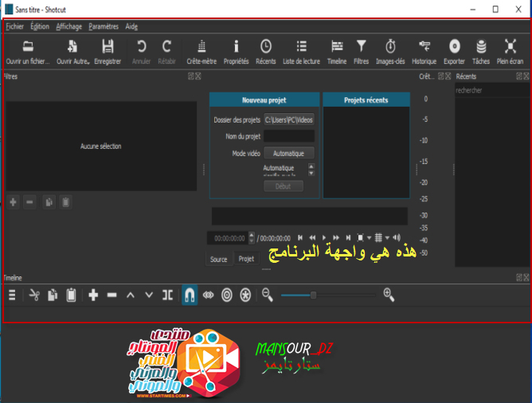Show the Crête-mètre peak meter

pyautogui.click(x=201, y=52)
